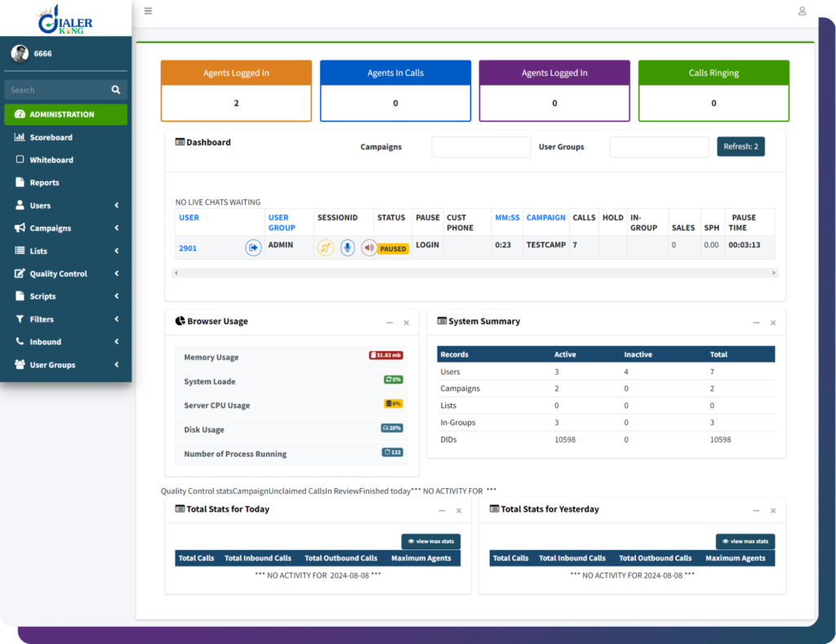Toggle the hamburger sidebar menu
The height and width of the screenshot is (644, 836).
pyautogui.click(x=149, y=11)
